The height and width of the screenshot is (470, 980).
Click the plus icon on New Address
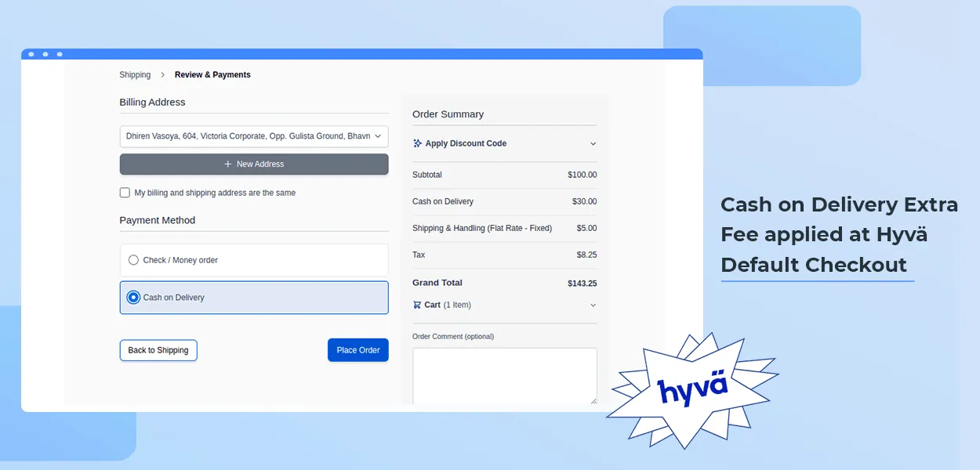(x=228, y=164)
